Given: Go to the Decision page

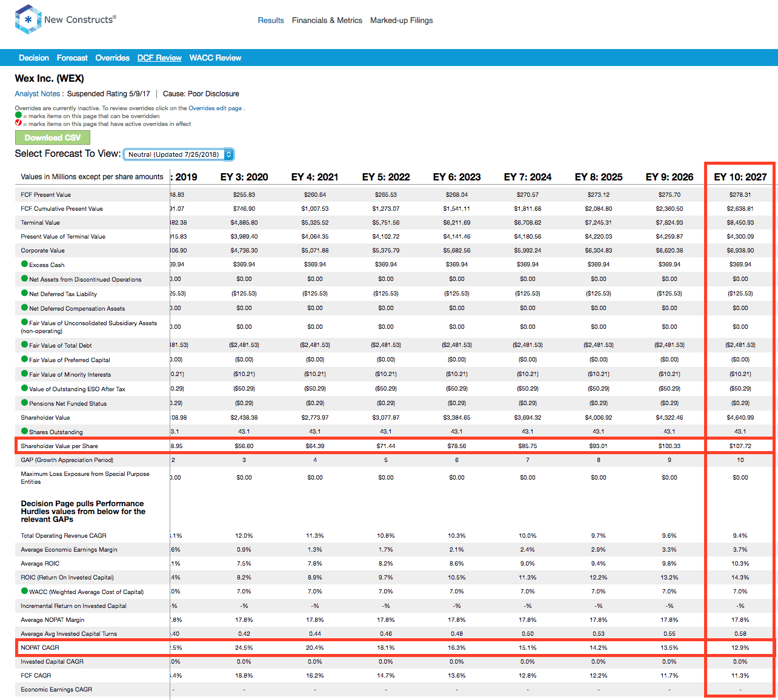Looking at the screenshot, I should (34, 58).
